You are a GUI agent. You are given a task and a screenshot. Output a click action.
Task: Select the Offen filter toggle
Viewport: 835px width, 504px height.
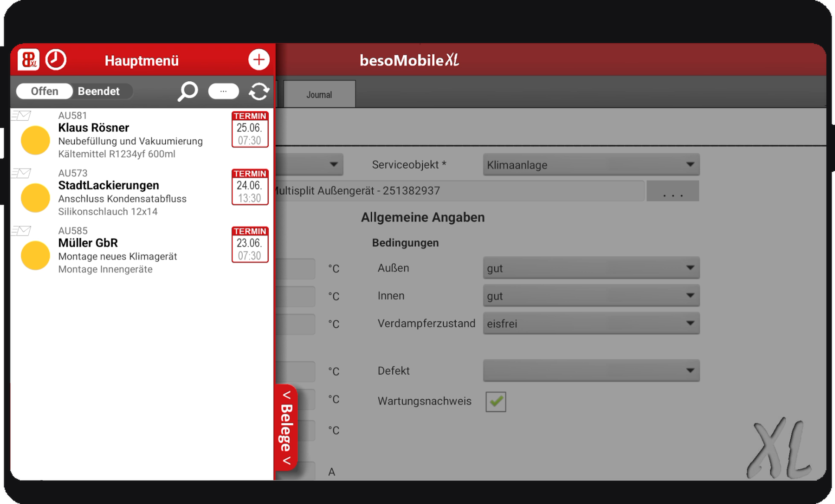[x=44, y=91]
